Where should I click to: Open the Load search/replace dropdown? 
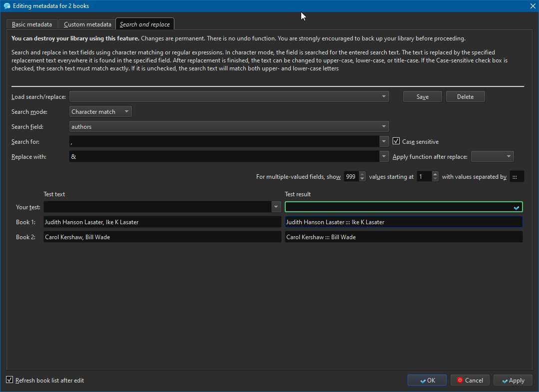(229, 96)
